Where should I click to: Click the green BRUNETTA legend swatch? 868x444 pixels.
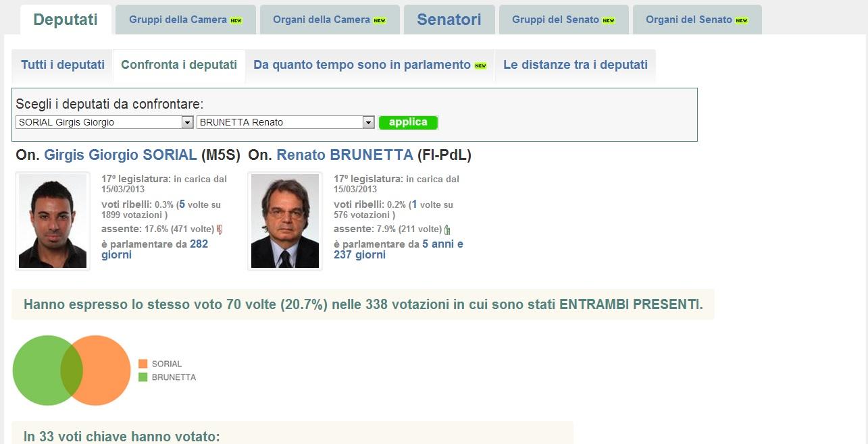(x=143, y=377)
